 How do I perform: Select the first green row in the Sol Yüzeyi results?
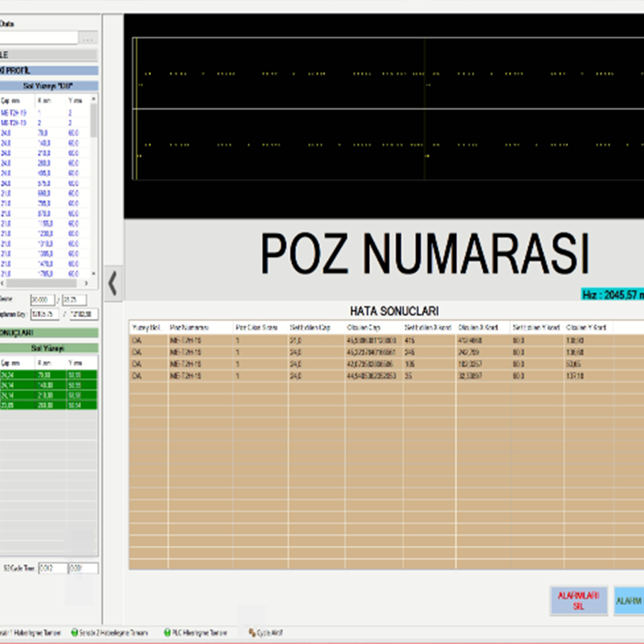(48, 375)
